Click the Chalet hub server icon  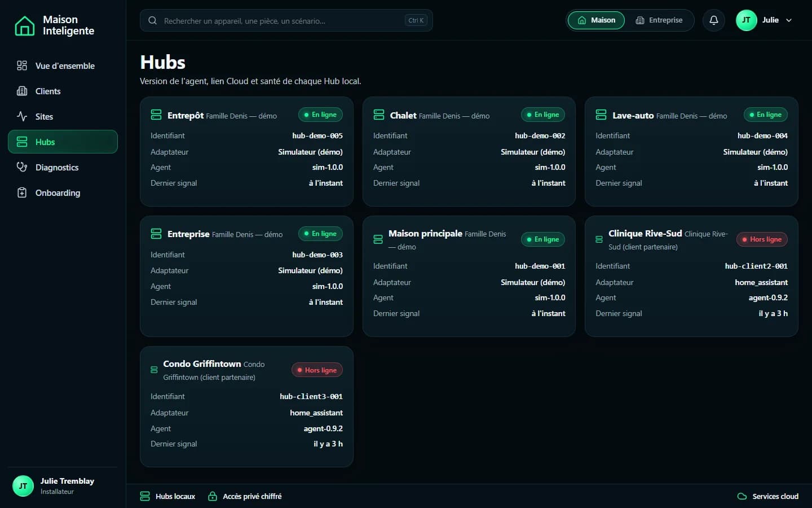[x=379, y=115]
